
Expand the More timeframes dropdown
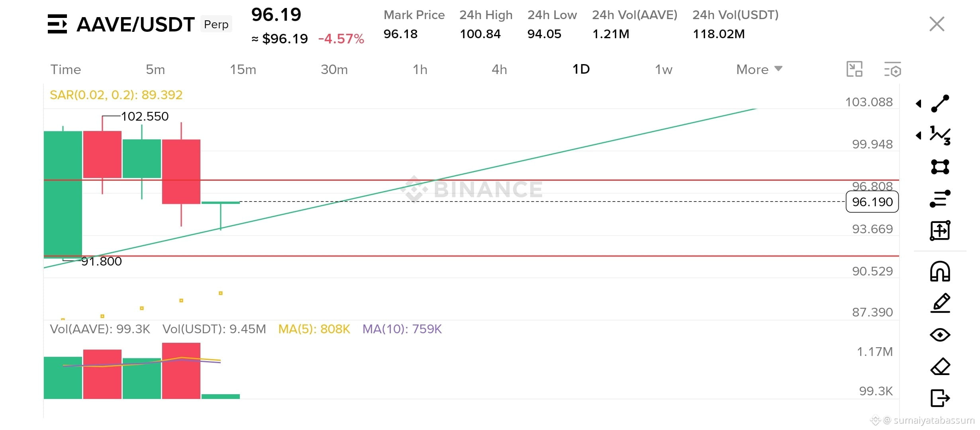759,69
